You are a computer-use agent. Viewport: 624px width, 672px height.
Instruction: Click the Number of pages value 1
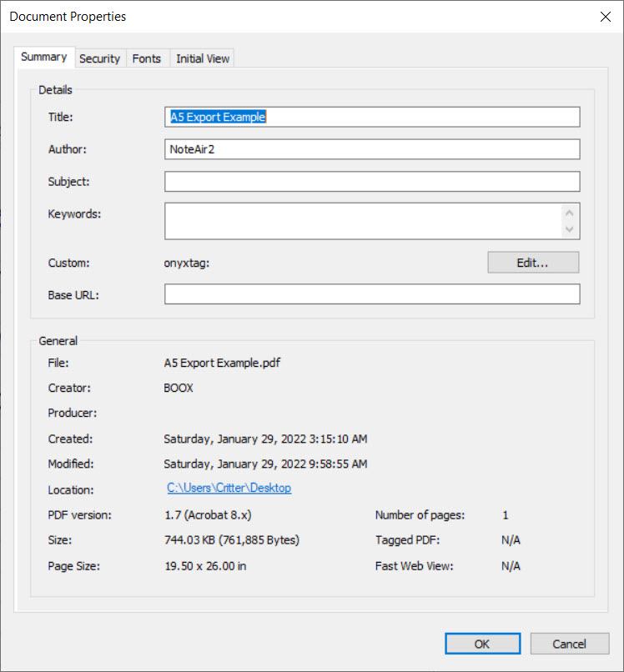click(506, 514)
